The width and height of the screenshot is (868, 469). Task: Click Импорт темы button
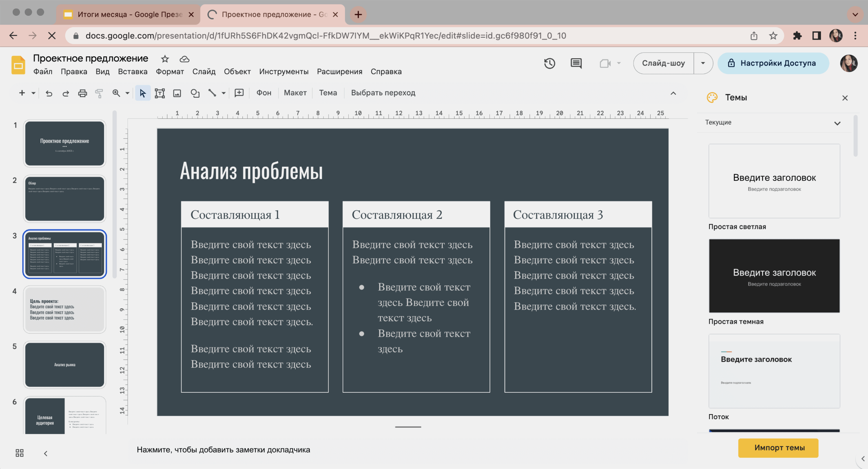[779, 447]
